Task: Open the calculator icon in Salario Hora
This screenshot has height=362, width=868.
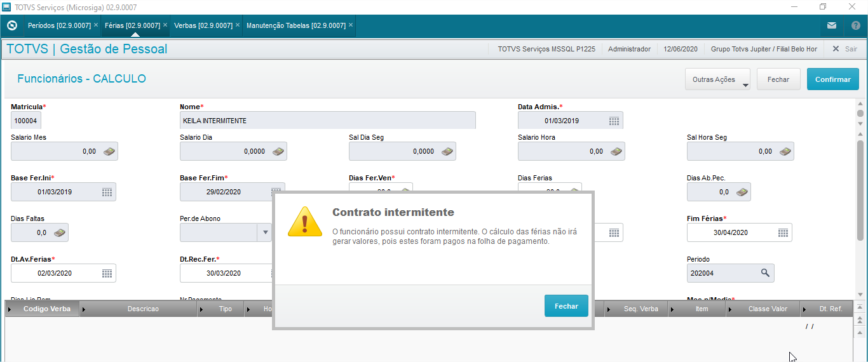Action: coord(616,151)
